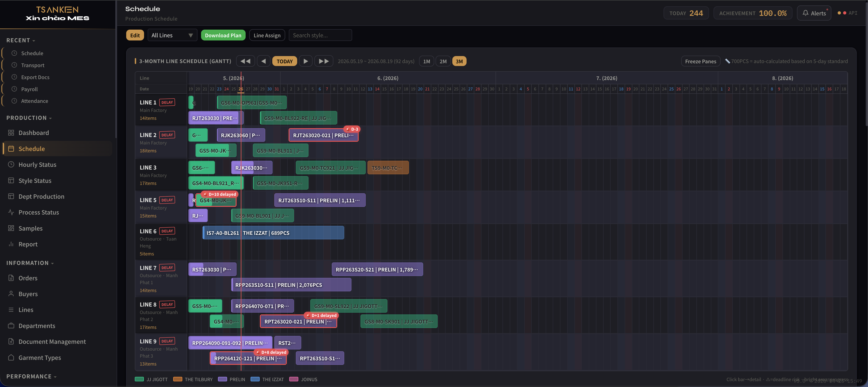The image size is (868, 387).
Task: Expand the PERFORMANCE section
Action: pyautogui.click(x=31, y=377)
